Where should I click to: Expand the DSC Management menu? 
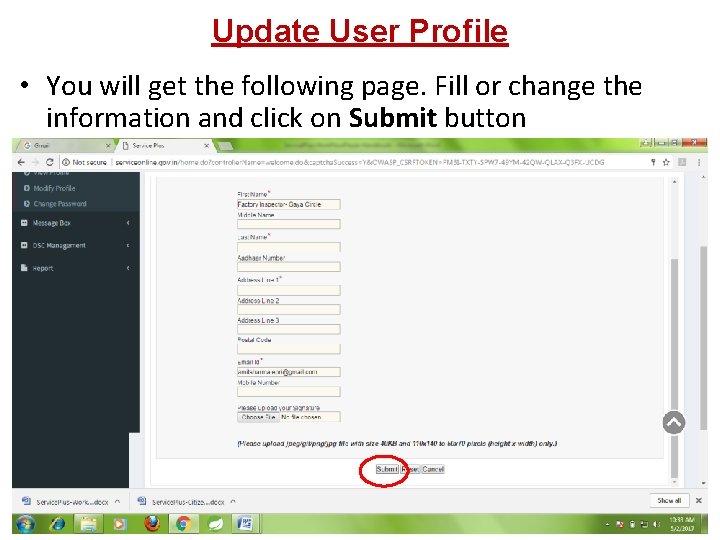pos(76,246)
